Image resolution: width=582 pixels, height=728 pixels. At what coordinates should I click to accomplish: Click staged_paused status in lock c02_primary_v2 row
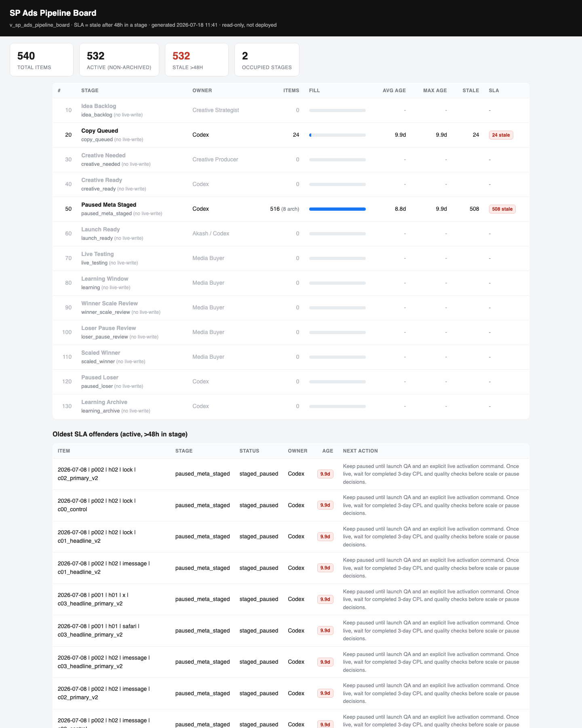click(259, 474)
